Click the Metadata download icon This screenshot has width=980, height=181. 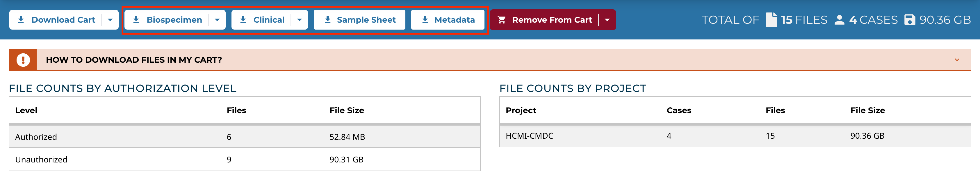click(x=425, y=20)
